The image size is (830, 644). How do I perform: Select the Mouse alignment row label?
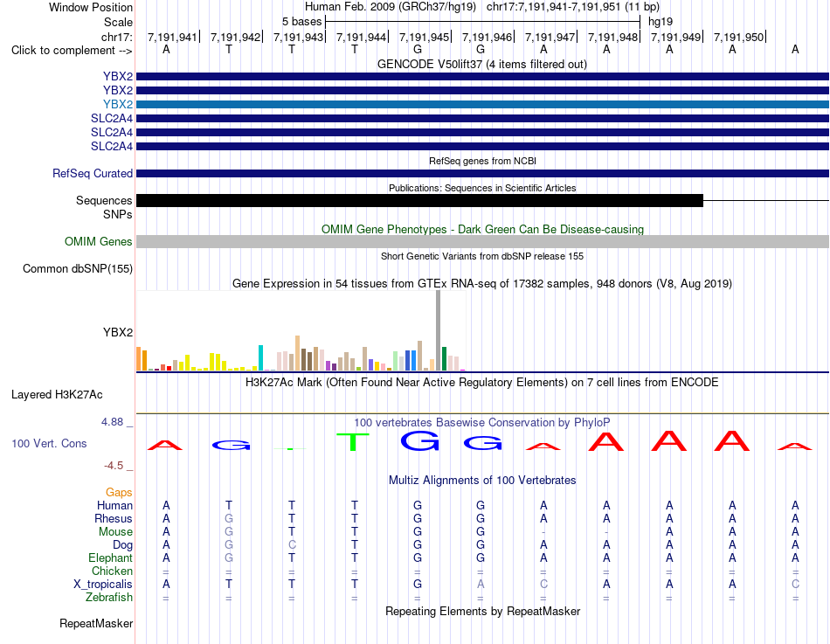pyautogui.click(x=115, y=532)
